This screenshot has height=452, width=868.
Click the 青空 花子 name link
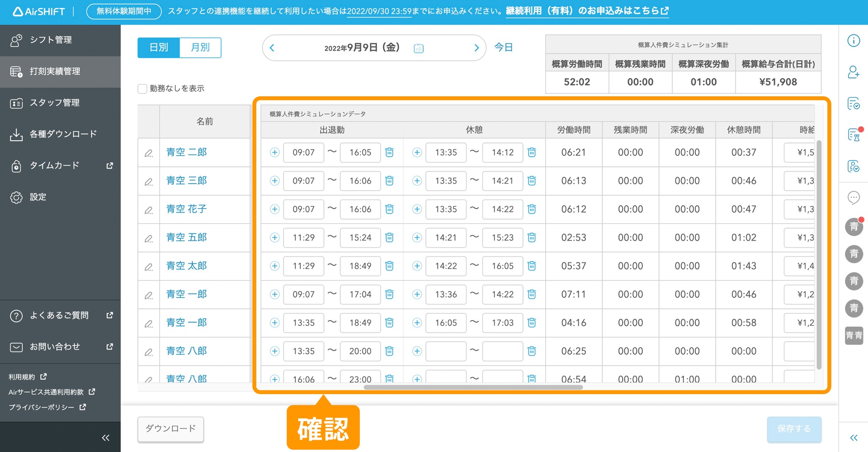186,209
